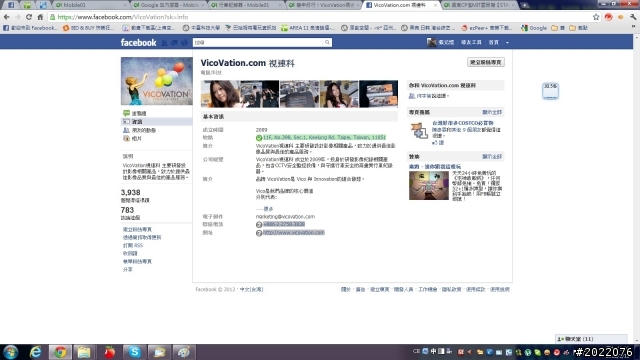Open the account dropdown arrow in Facebook header
This screenshot has width=640, height=360.
(x=507, y=42)
